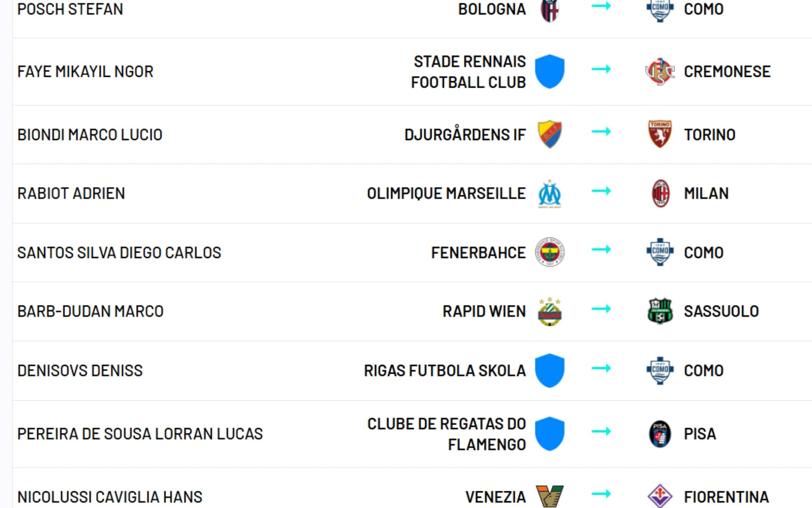Viewport: 812px width, 508px height.
Task: Click the Olympique Marseille logo
Action: 550,194
